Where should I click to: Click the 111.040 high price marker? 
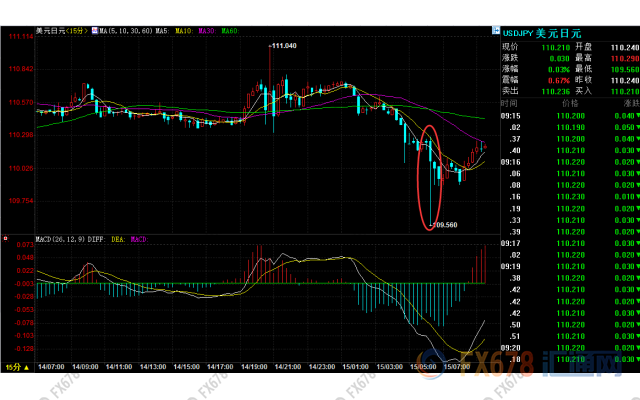click(x=286, y=46)
